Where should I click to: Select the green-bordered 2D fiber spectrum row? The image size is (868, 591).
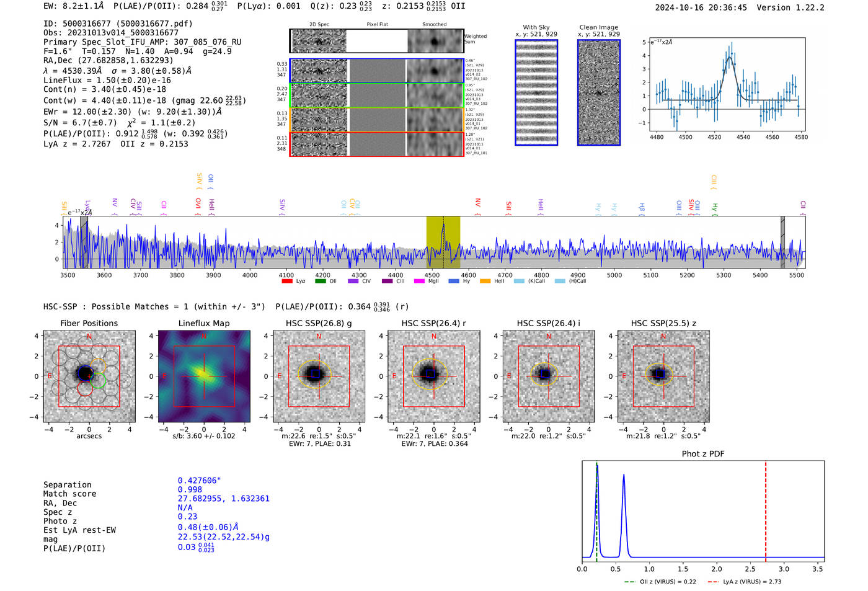(377, 95)
